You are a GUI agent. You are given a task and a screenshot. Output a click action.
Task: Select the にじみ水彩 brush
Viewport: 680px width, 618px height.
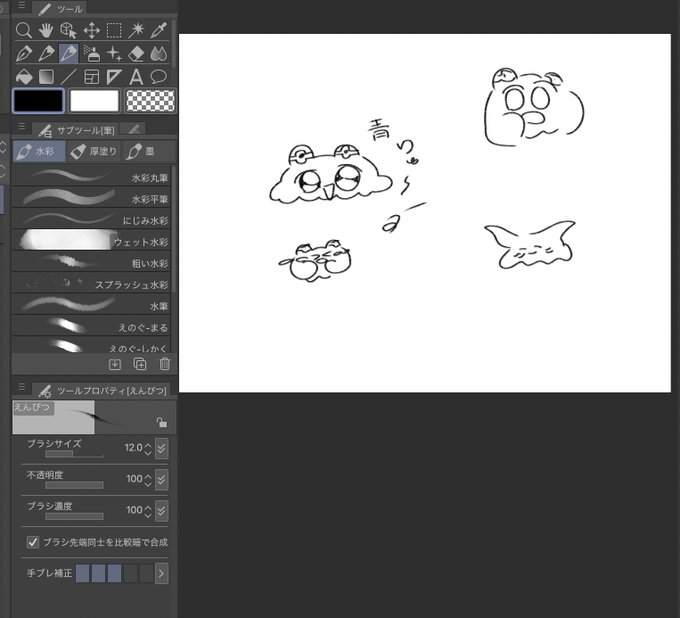pos(92,218)
